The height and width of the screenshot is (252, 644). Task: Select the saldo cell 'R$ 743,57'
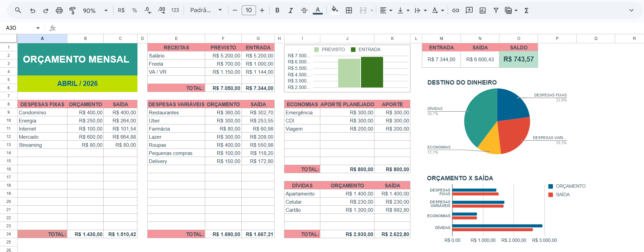[518, 59]
